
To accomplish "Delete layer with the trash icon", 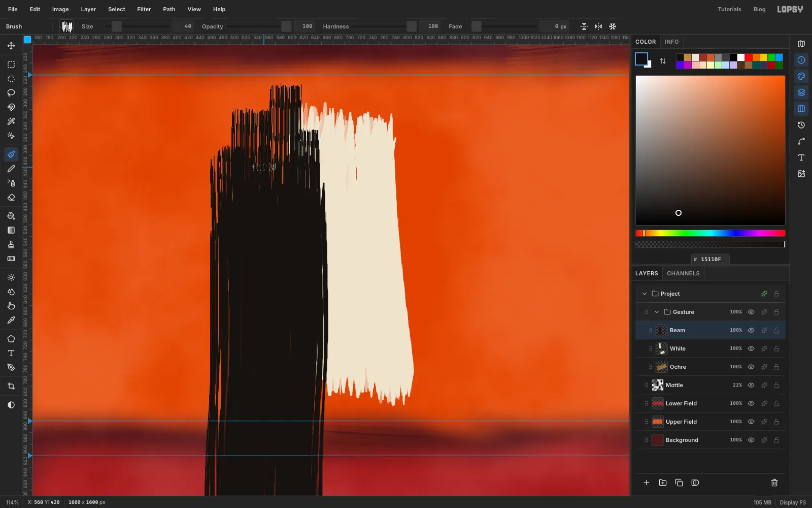I will (x=774, y=483).
